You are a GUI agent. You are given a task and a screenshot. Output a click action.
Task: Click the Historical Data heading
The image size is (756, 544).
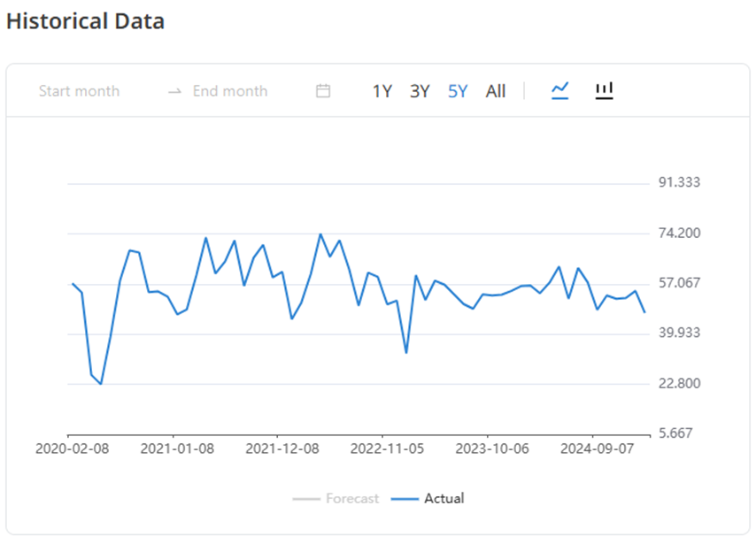click(85, 21)
